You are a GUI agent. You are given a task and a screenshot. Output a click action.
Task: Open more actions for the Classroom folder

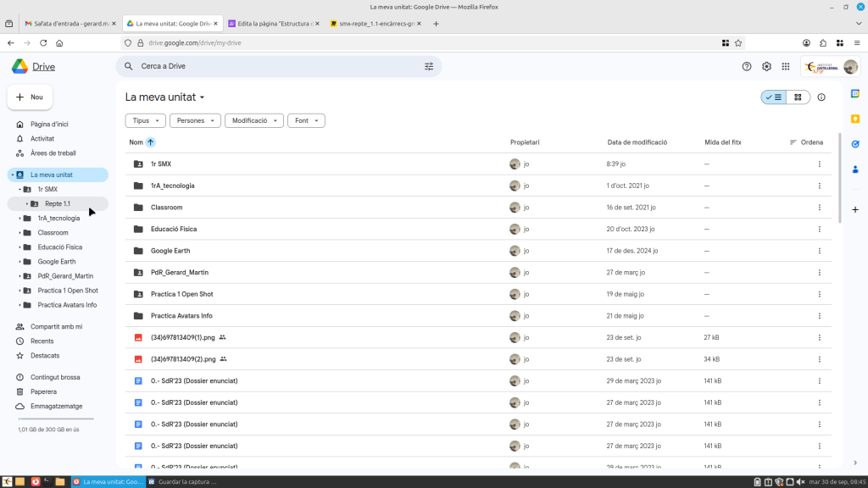coord(819,208)
